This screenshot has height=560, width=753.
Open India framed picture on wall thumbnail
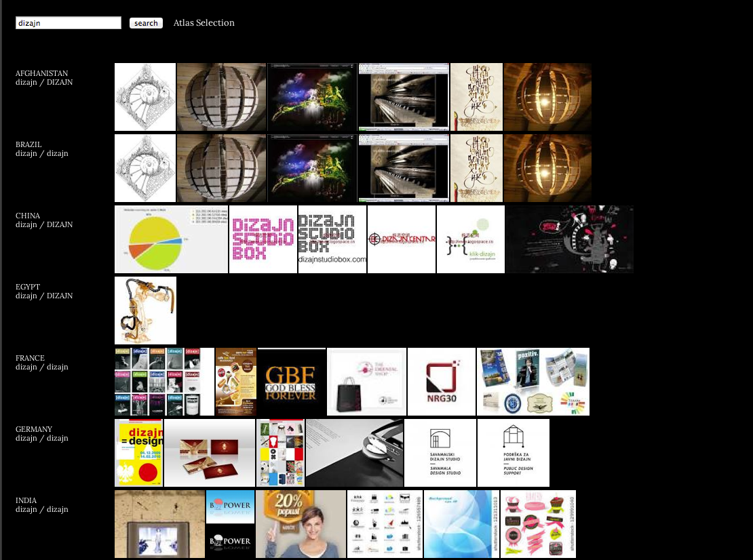pyautogui.click(x=160, y=524)
